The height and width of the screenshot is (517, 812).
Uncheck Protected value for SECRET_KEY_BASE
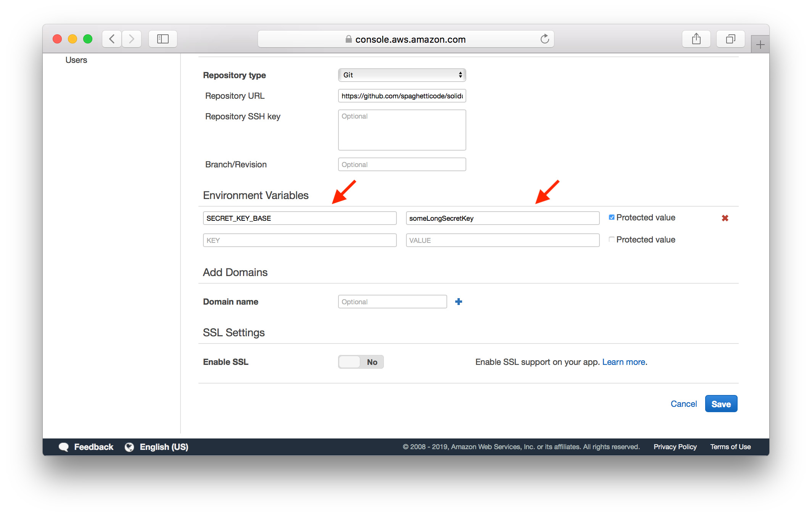(x=611, y=217)
